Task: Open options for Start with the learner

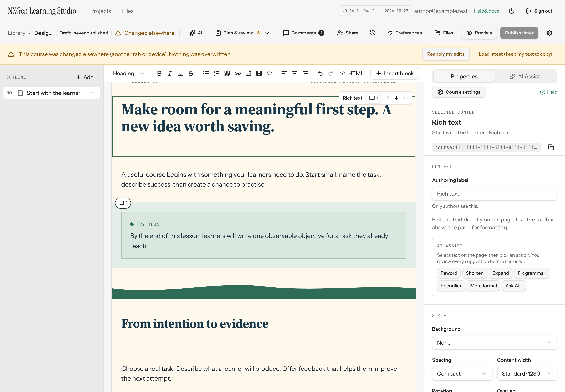Action: coord(92,93)
